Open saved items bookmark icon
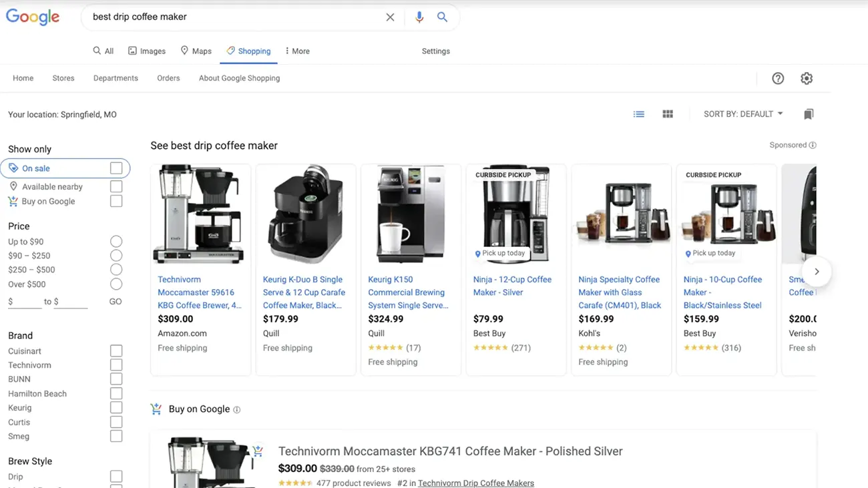Viewport: 868px width, 488px height. pos(809,114)
